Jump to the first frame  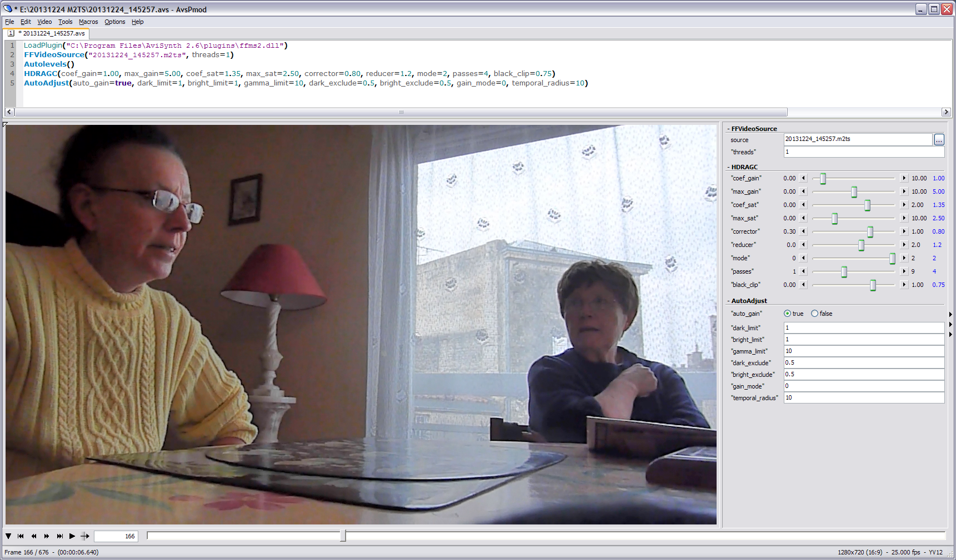pos(21,536)
